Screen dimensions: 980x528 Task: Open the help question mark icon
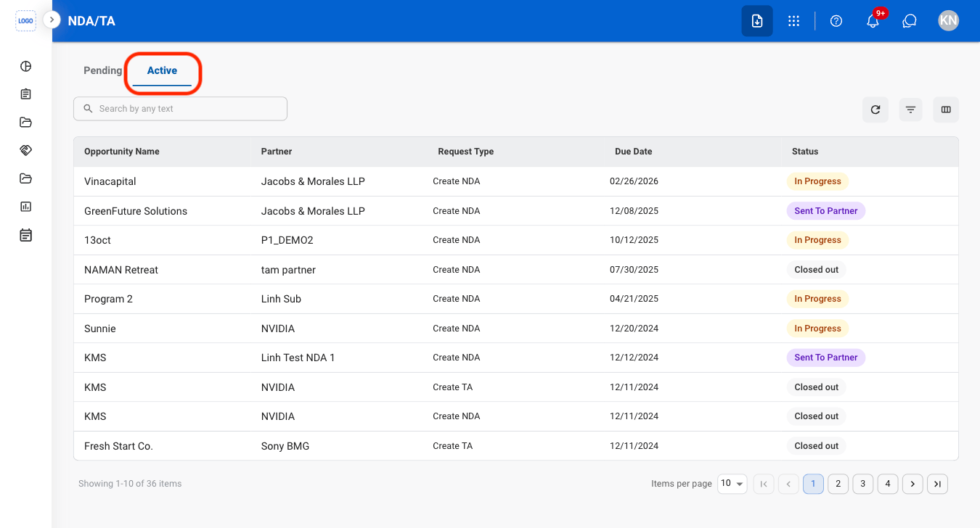[x=836, y=21]
